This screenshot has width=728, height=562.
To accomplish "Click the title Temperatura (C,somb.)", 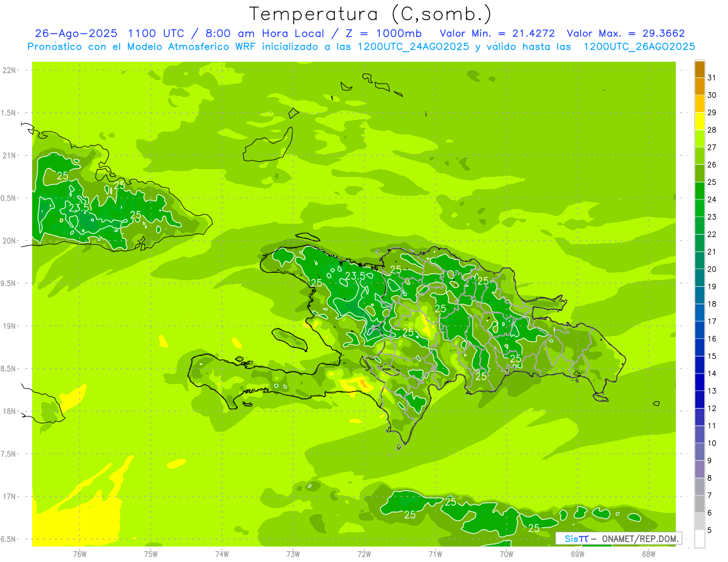I will point(371,15).
